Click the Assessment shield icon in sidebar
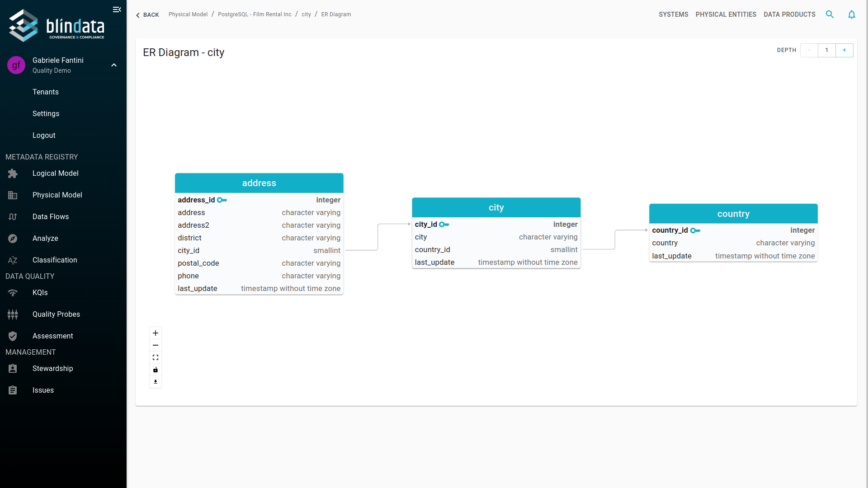 point(13,335)
